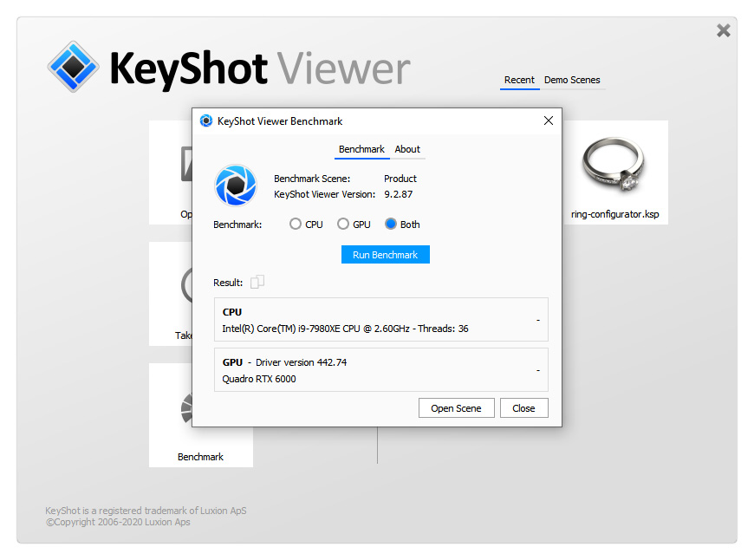
Task: Switch to the About tab in the dialog
Action: coord(407,149)
